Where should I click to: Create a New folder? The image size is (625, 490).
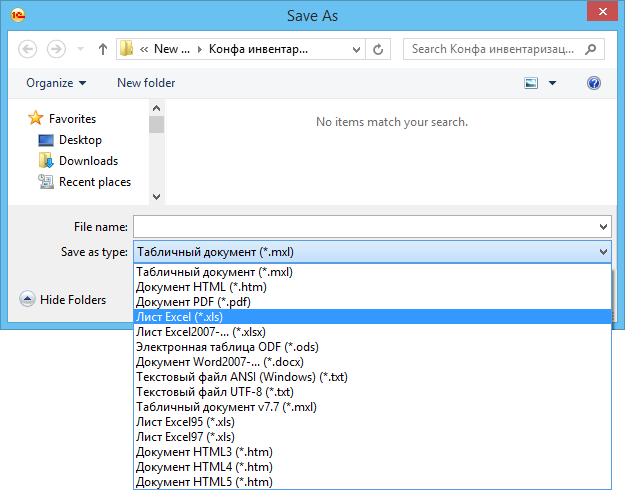(146, 83)
